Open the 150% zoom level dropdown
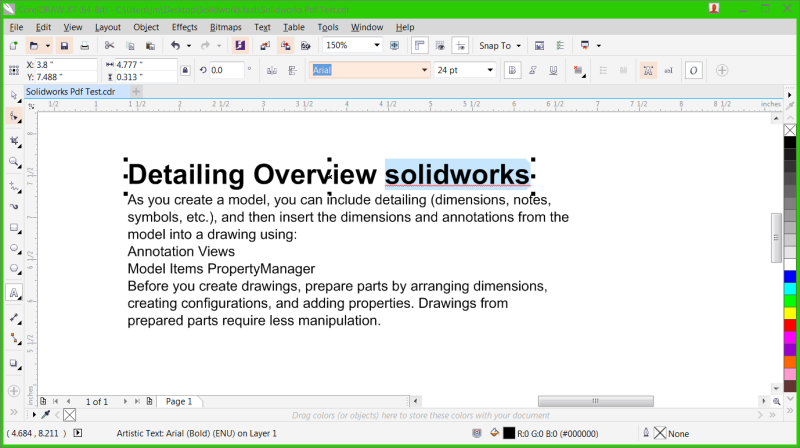800x448 pixels. click(377, 45)
